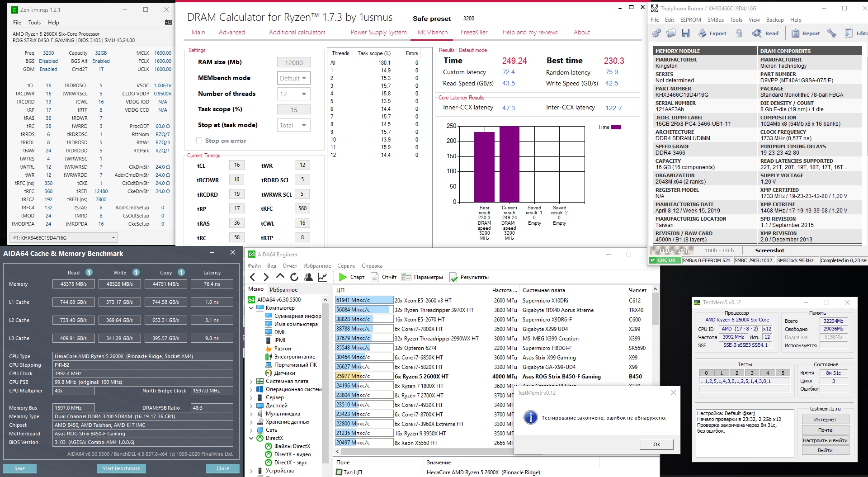Toggle the Stop on error checkbox

pyautogui.click(x=199, y=141)
